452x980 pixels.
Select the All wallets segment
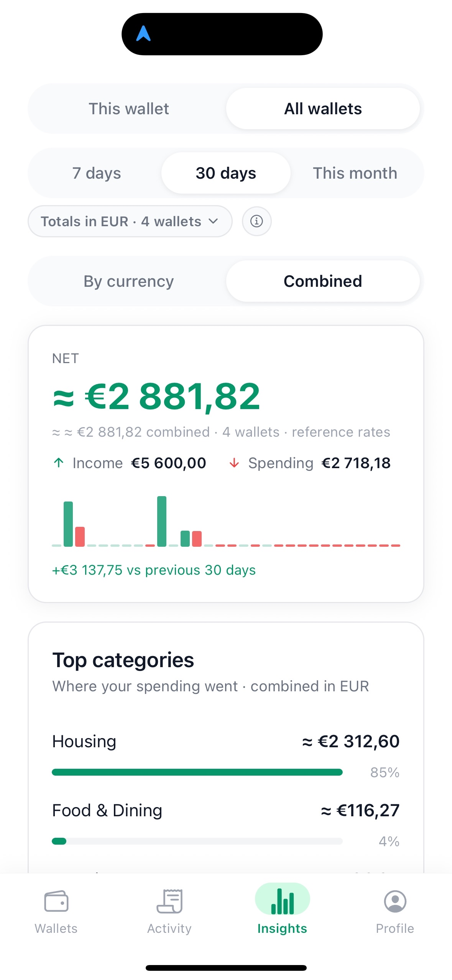(323, 109)
